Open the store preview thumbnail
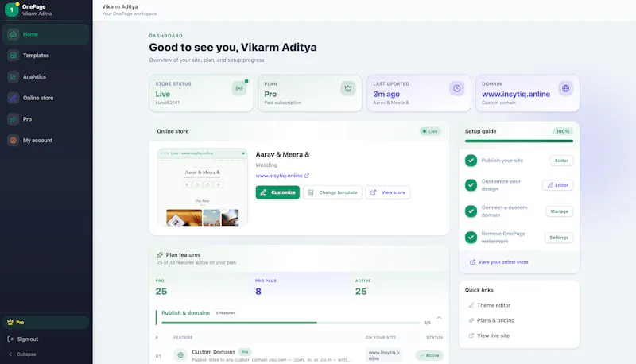 pos(203,188)
